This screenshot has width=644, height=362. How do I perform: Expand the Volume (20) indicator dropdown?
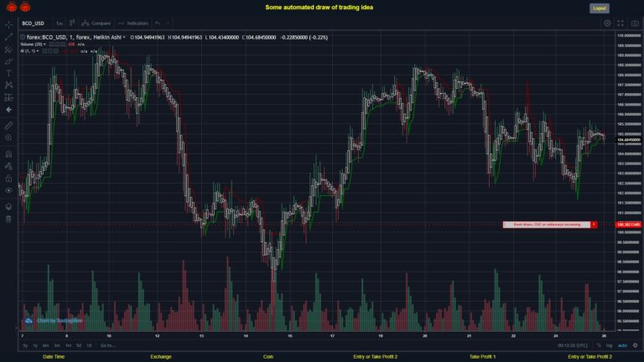(x=44, y=44)
